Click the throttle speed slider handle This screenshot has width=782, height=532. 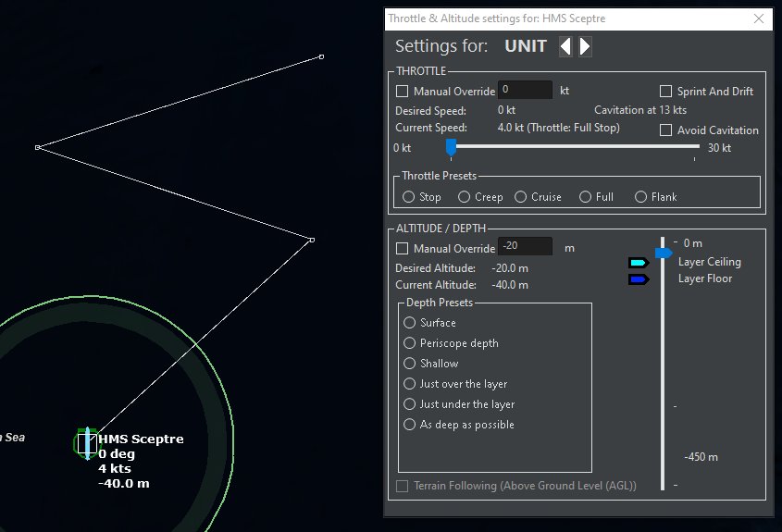(x=451, y=147)
